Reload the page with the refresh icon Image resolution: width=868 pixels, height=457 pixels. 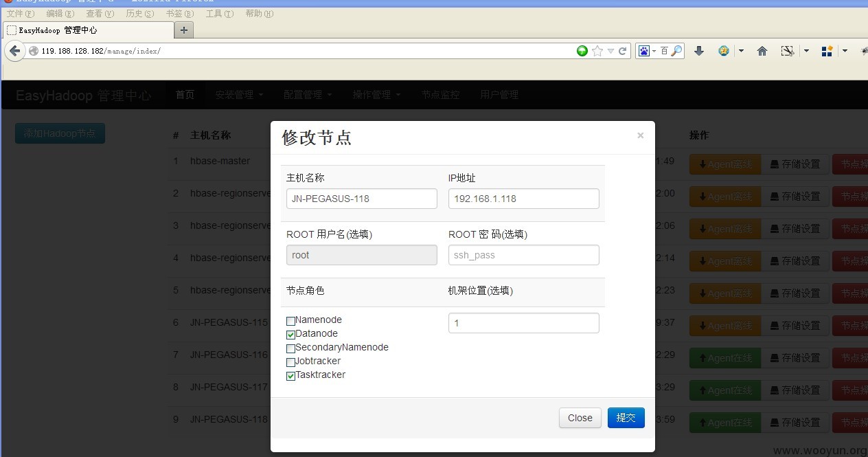click(x=623, y=51)
